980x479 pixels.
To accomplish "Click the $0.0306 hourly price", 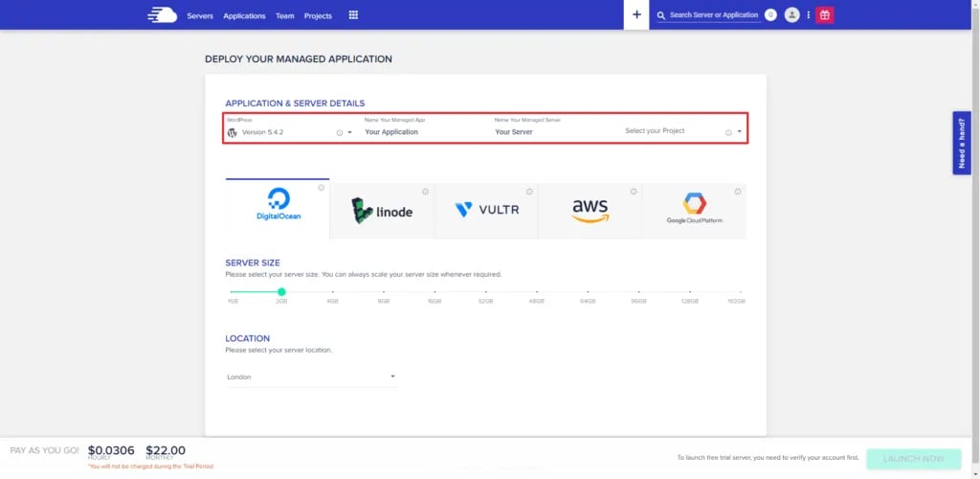I will (111, 450).
